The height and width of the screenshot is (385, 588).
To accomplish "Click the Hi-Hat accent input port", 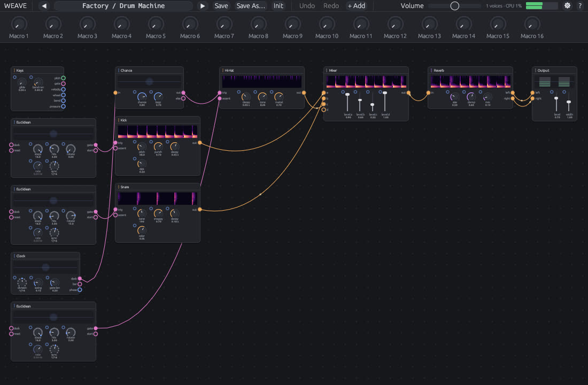I will [x=220, y=98].
